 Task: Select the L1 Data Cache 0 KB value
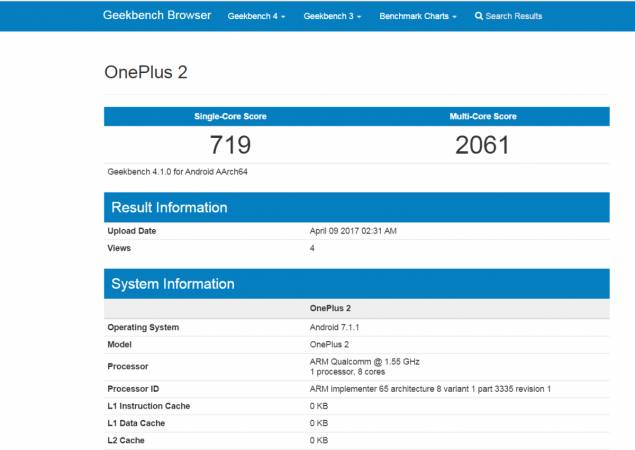pos(319,423)
